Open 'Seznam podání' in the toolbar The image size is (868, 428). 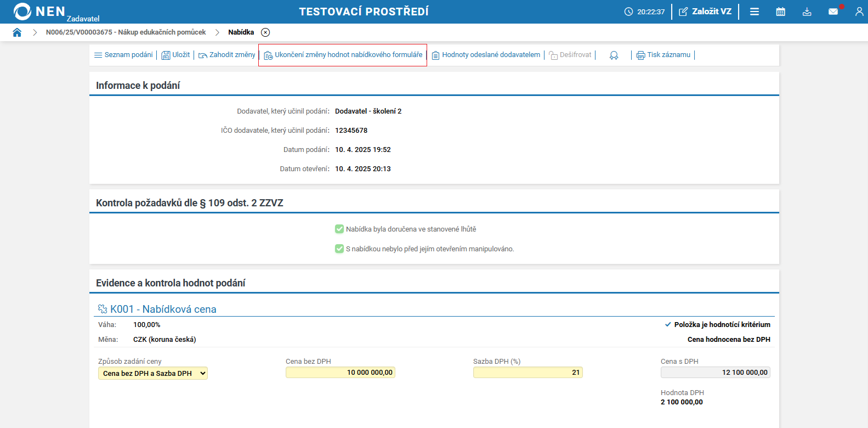pos(123,55)
